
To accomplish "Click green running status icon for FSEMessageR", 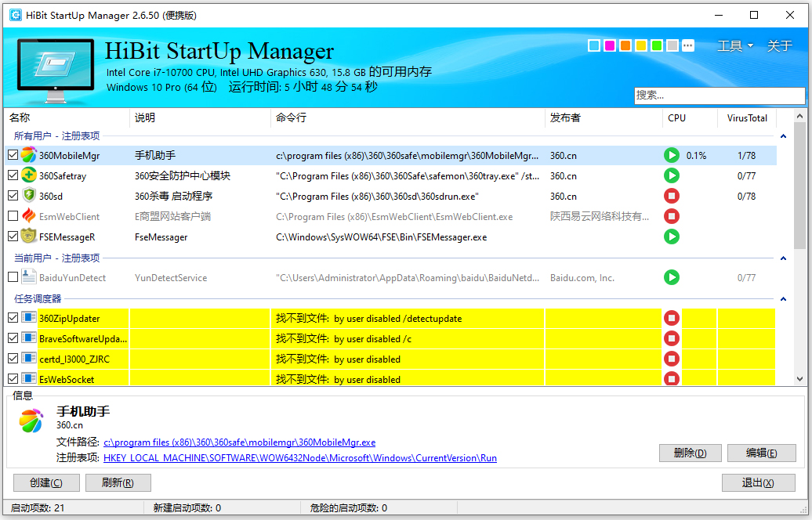I will [x=672, y=237].
